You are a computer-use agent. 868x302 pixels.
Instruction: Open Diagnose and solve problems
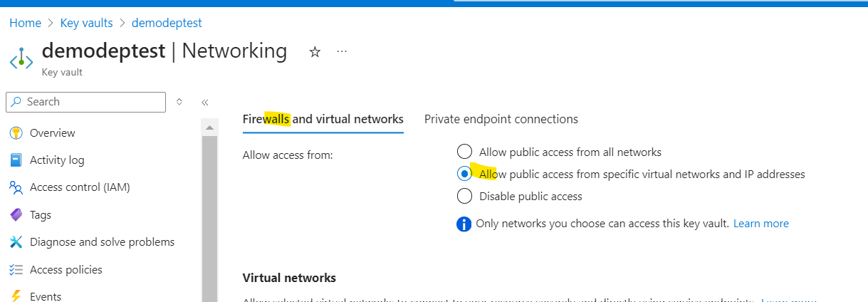[x=102, y=242]
